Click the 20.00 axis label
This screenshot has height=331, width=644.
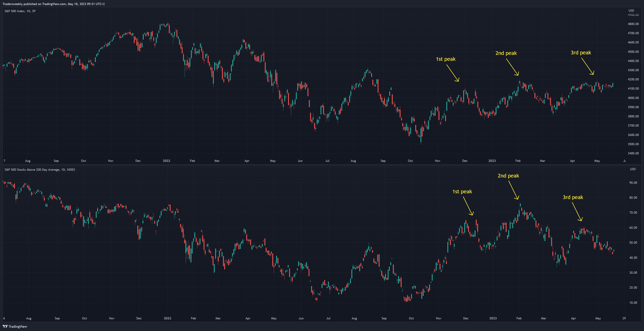point(633,287)
